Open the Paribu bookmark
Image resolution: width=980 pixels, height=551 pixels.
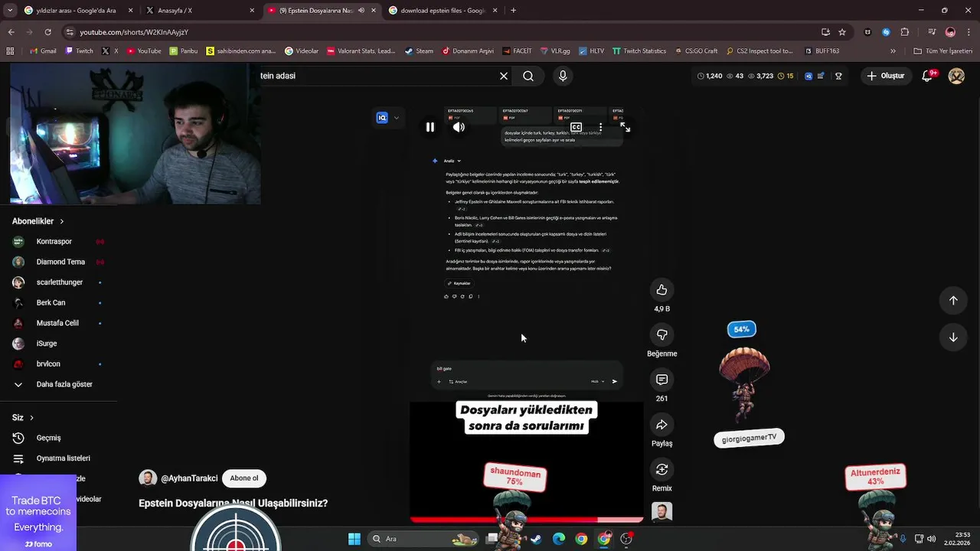pos(184,51)
